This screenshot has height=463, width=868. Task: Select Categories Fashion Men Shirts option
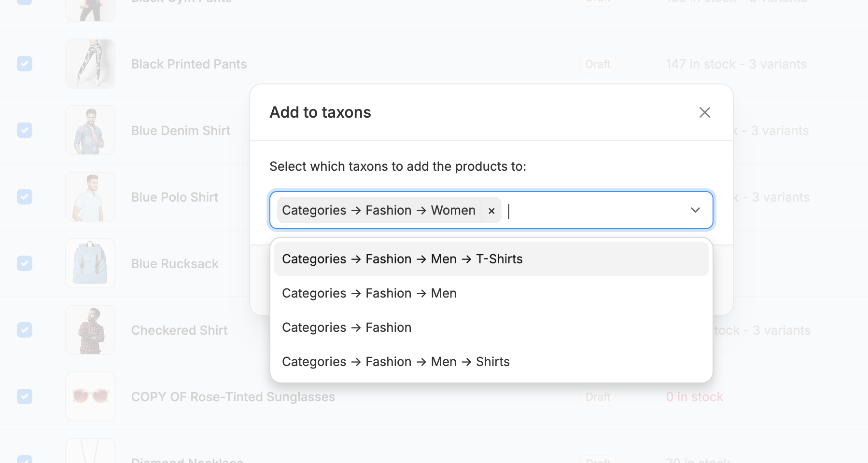pos(396,362)
